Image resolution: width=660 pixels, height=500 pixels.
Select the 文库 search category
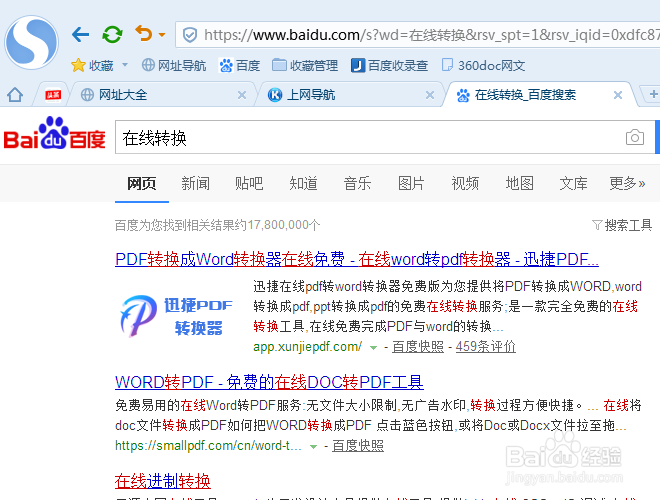(573, 183)
